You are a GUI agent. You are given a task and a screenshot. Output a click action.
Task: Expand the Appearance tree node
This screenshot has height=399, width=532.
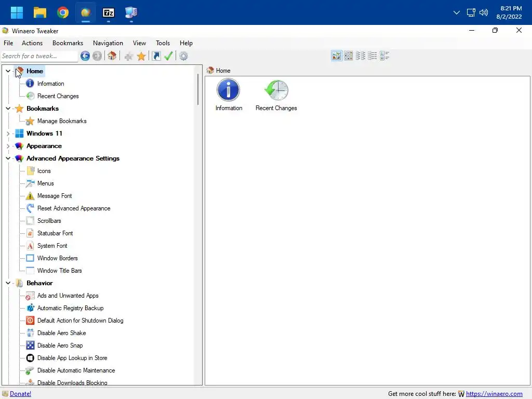point(8,146)
